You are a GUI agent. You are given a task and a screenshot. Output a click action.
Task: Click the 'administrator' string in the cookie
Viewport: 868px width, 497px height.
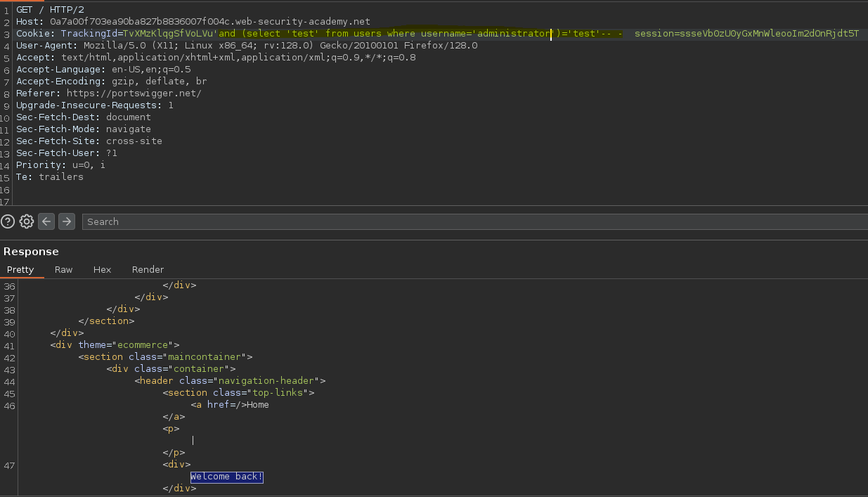(x=513, y=34)
